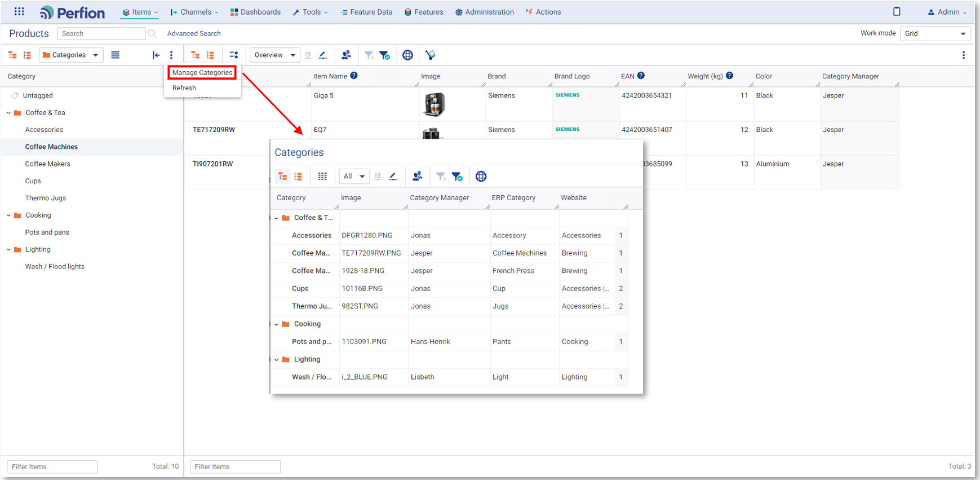Choose Refresh from popup menu

[184, 88]
